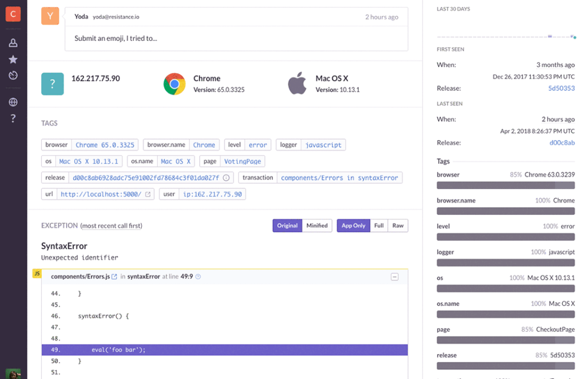The image size is (588, 379).
Task: Select the clock history icon in the sidebar
Action: [x=13, y=75]
